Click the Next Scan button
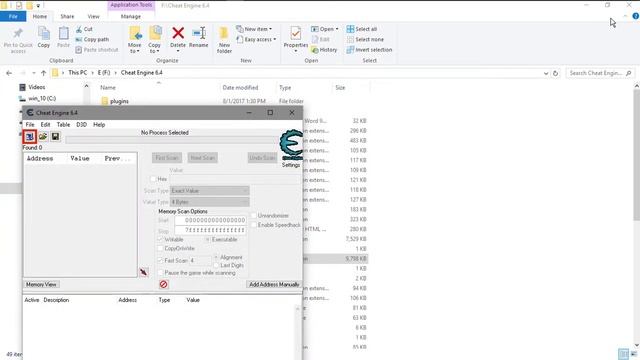 (202, 158)
